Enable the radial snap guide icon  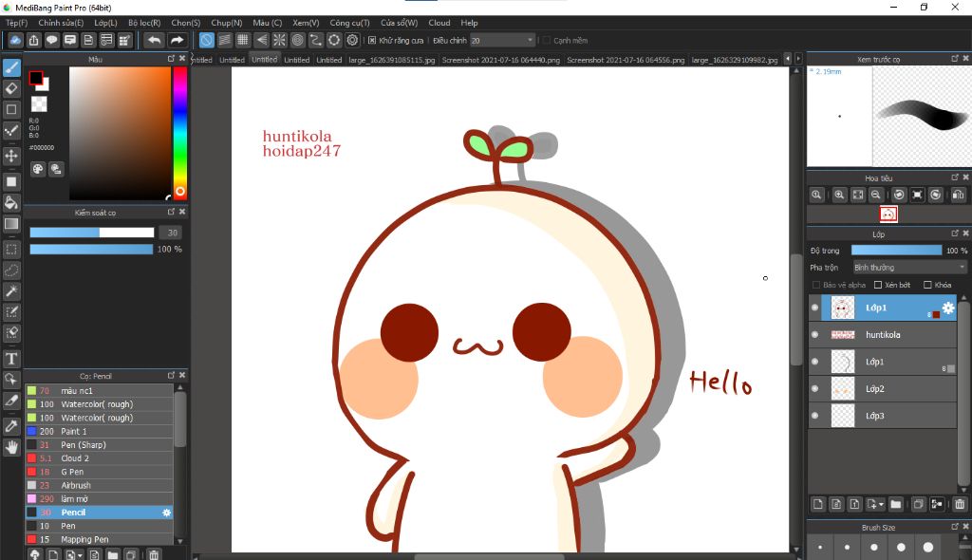[x=280, y=40]
